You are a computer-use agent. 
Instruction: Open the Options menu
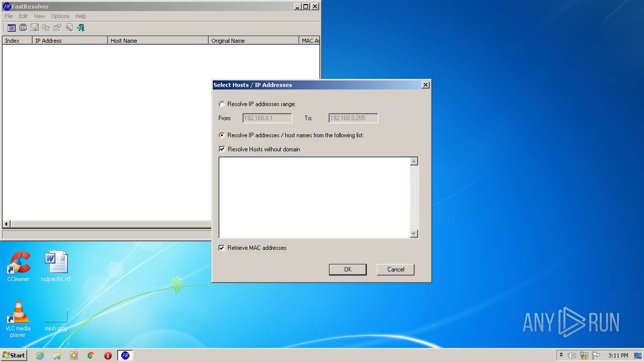tap(60, 16)
